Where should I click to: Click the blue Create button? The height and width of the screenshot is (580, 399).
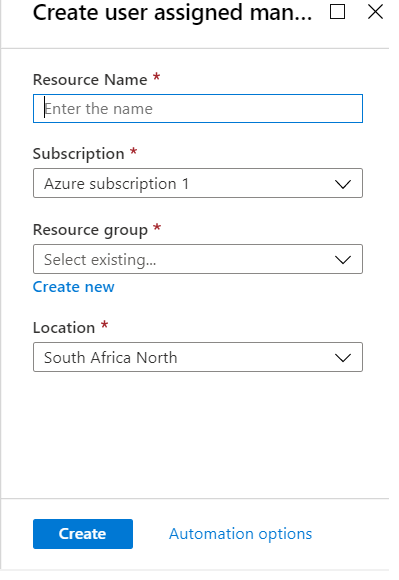pyautogui.click(x=83, y=534)
